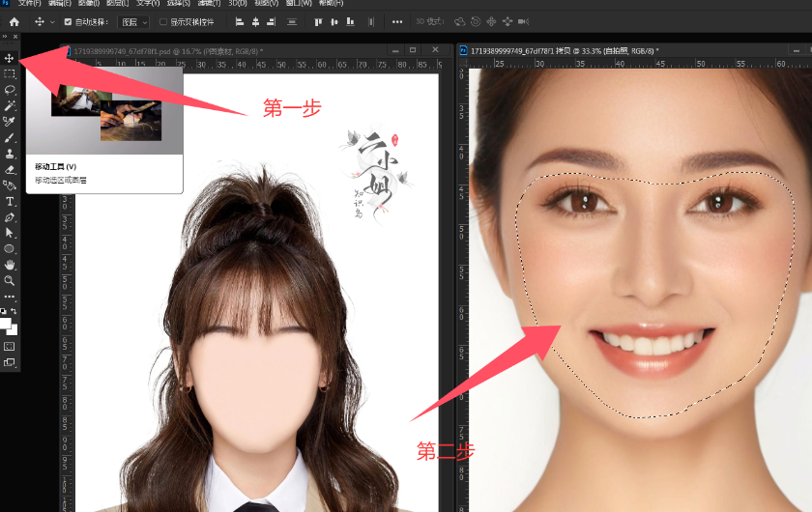Image resolution: width=812 pixels, height=512 pixels.
Task: Close the .psd document window
Action: [x=435, y=50]
